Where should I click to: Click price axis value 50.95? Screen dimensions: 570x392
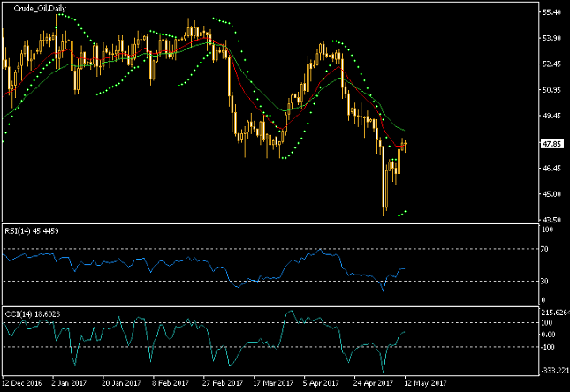551,90
